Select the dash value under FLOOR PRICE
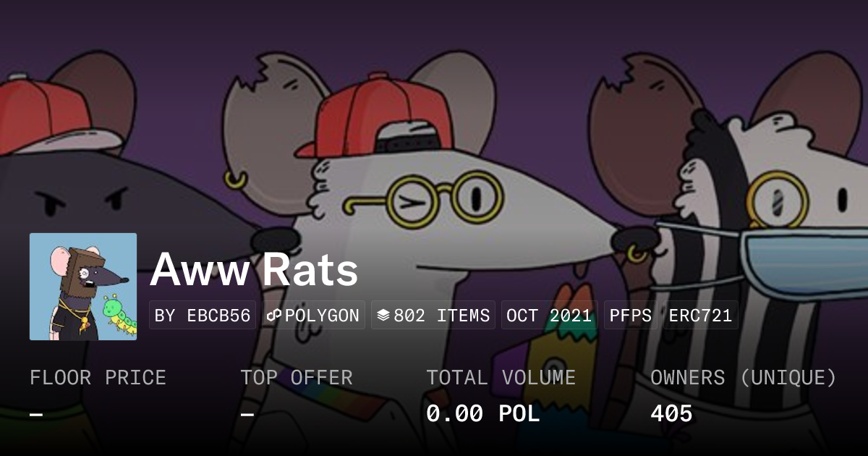 (x=36, y=414)
